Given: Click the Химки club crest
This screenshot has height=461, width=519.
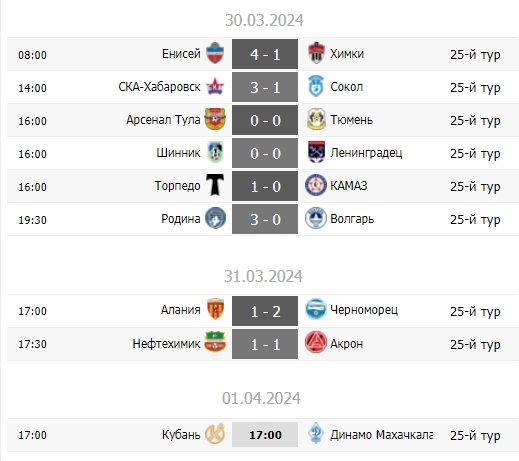Looking at the screenshot, I should point(316,53).
